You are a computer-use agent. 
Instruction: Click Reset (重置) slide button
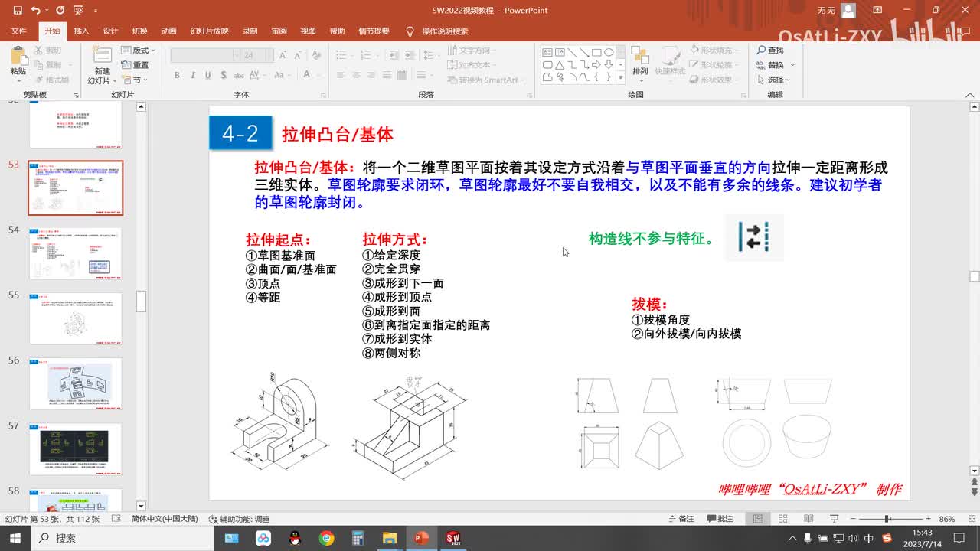coord(136,65)
